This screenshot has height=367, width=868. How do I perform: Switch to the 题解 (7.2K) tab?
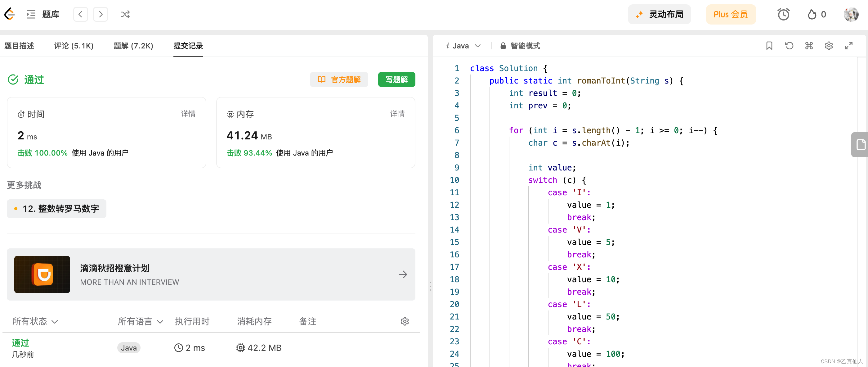[x=133, y=46]
